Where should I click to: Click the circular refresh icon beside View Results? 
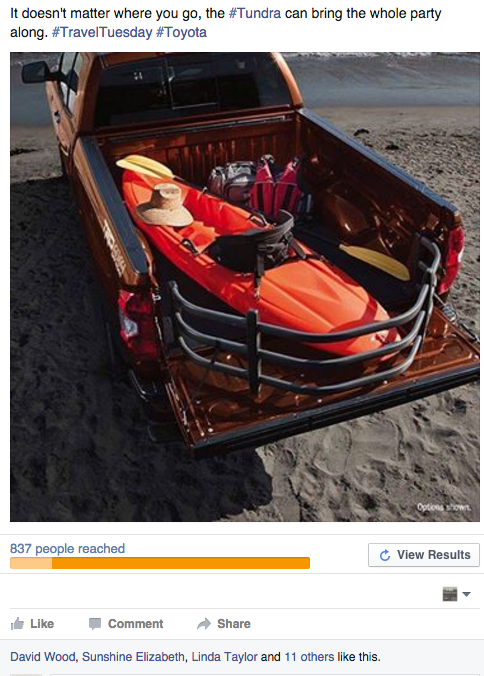tap(385, 555)
